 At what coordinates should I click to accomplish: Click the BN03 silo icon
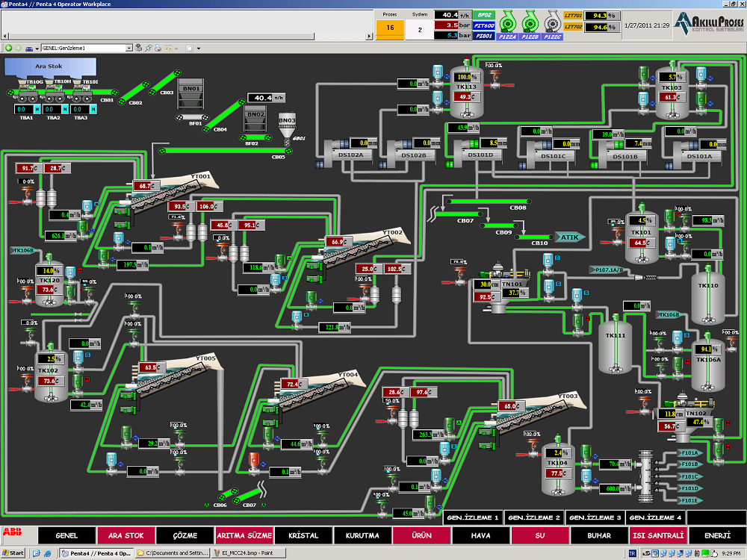287,127
